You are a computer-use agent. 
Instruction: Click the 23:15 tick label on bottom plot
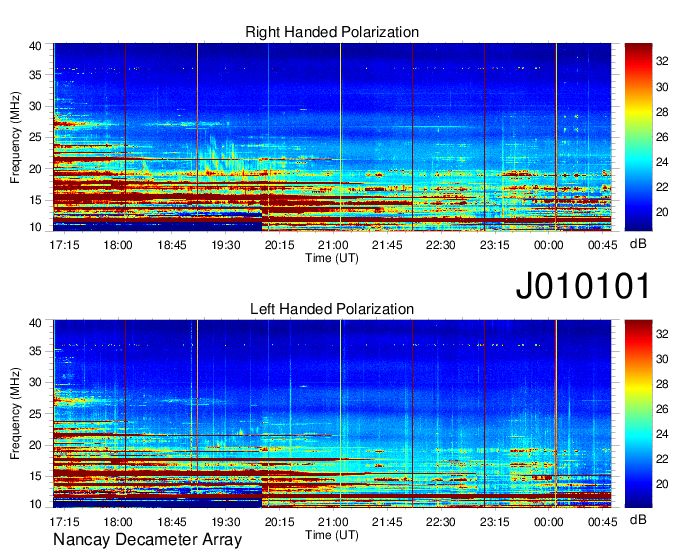[x=494, y=522]
